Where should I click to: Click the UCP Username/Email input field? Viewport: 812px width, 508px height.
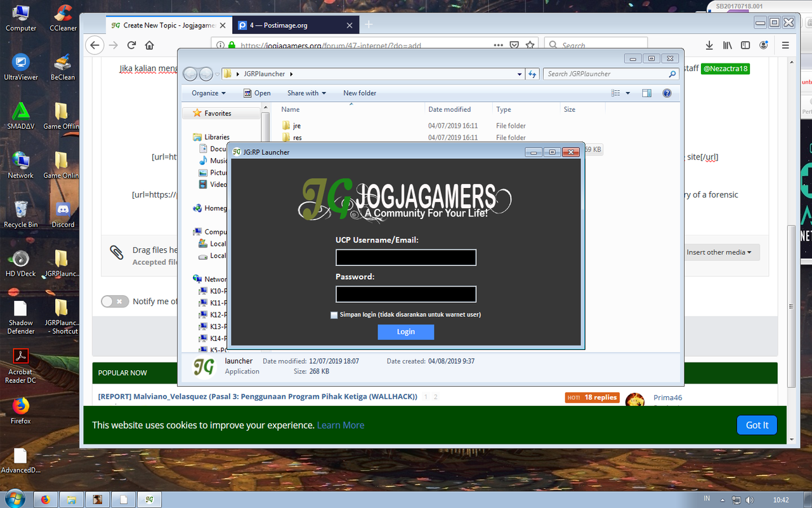(406, 257)
